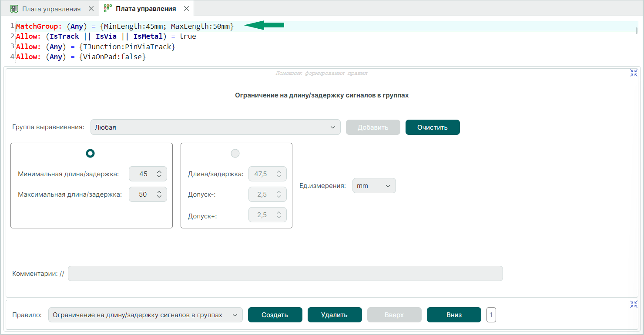
Task: Click the rule number field showing 1
Action: click(x=491, y=315)
